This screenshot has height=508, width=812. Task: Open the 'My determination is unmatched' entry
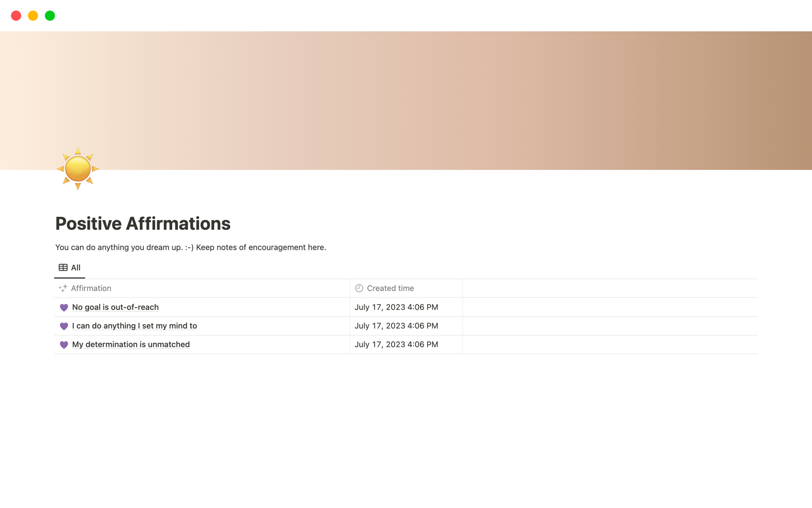pyautogui.click(x=130, y=344)
